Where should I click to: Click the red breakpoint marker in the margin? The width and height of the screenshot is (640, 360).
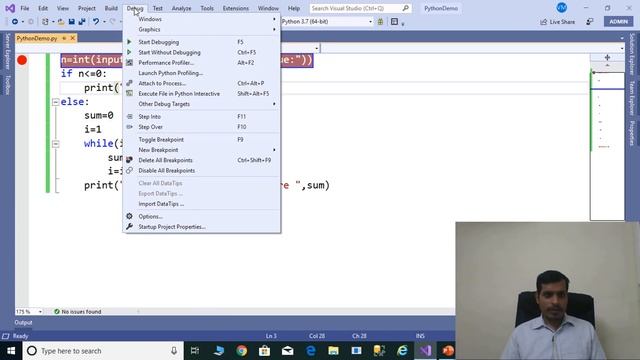[x=22, y=60]
